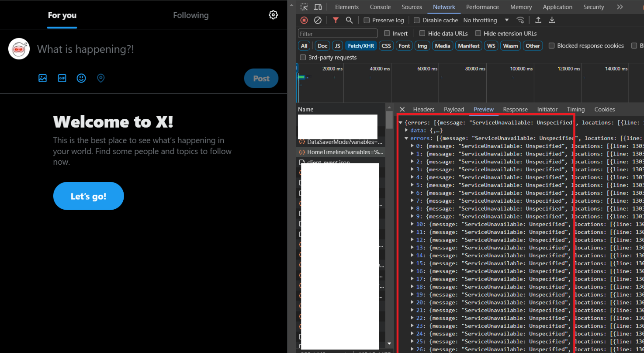Click scroll down arrow of request list

(x=389, y=344)
